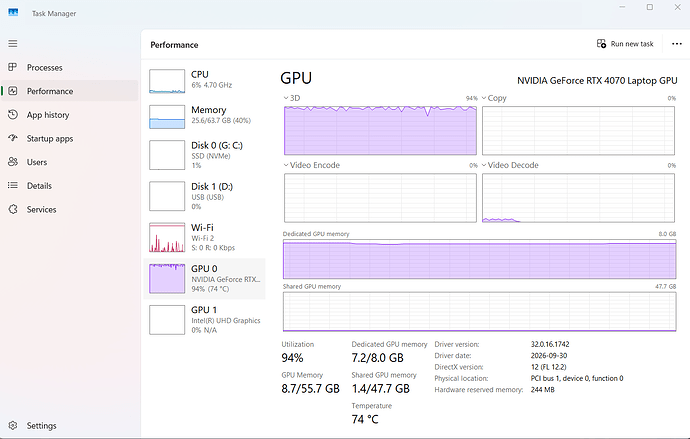Select the CPU usage thumbnail graph

pyautogui.click(x=167, y=81)
